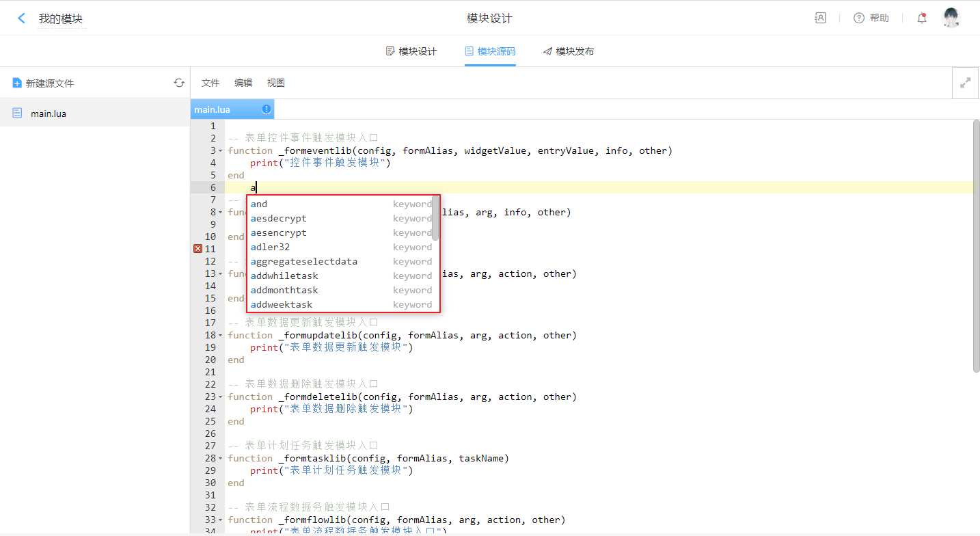Click the back arrow beside 我的模块
Screen dimensions: 980x536
click(22, 18)
